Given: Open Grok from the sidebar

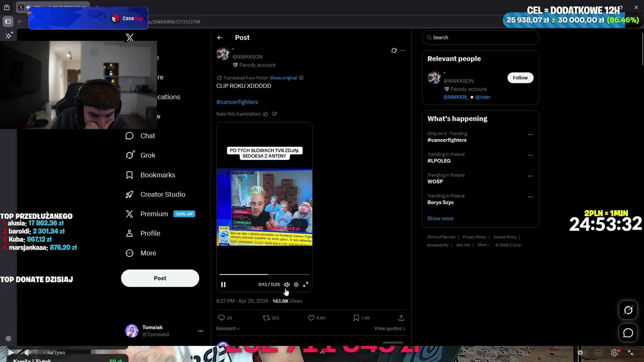Looking at the screenshot, I should pyautogui.click(x=140, y=155).
